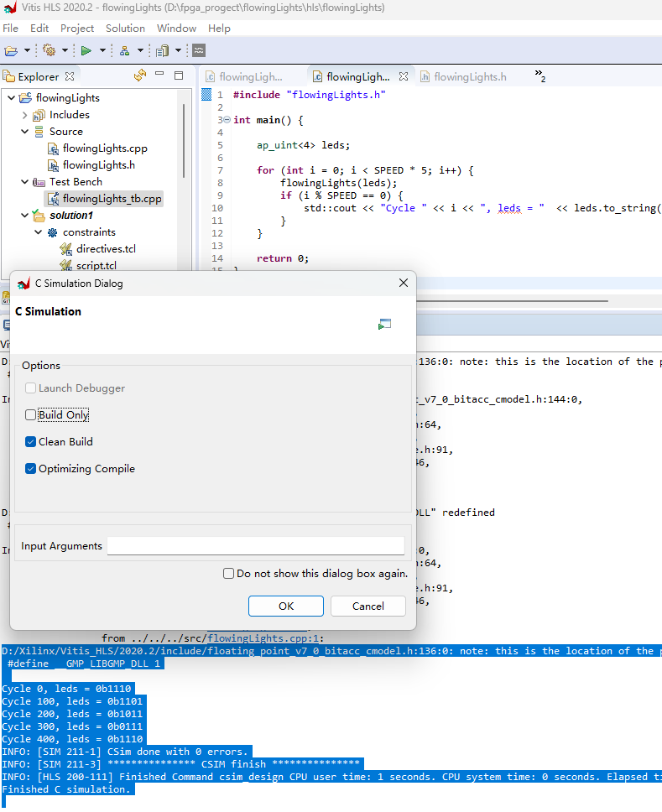Viewport: 662px width, 812px height.
Task: Click the Explorer vertical scrollbar
Action: pyautogui.click(x=184, y=141)
